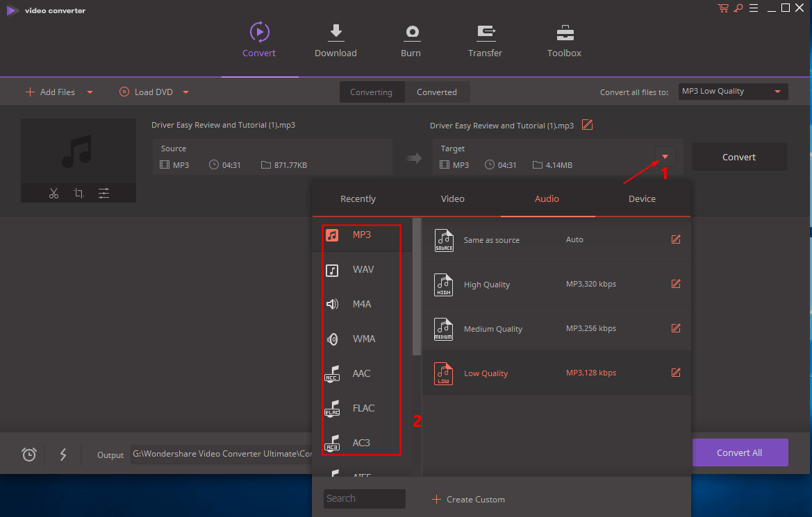Choose the Low Quality preset
The image size is (812, 517).
[x=556, y=373]
